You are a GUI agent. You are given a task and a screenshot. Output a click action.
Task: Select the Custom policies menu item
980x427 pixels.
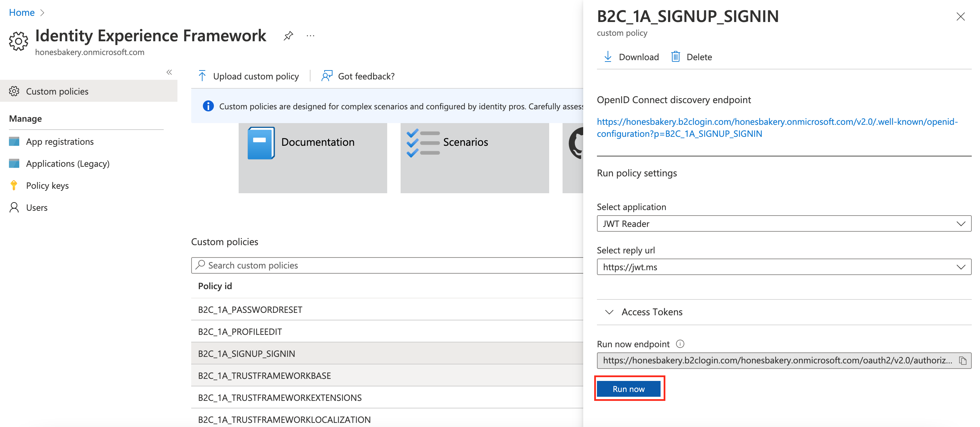[x=56, y=91]
